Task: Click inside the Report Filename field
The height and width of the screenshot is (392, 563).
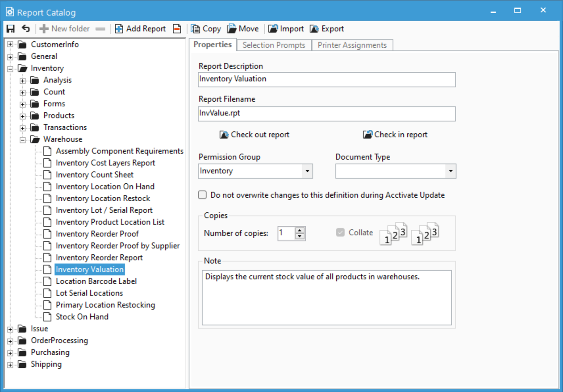Action: (327, 114)
